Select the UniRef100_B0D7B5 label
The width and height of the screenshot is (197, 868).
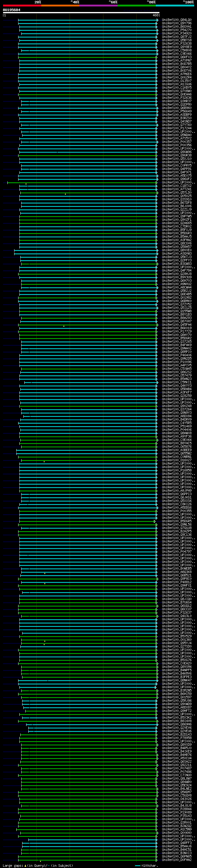click(176, 64)
